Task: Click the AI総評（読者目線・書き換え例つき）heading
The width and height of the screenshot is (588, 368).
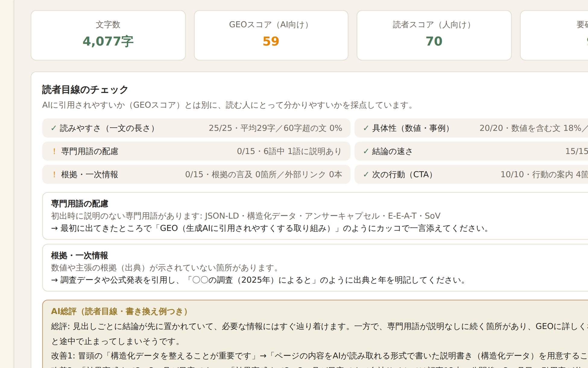Action: pyautogui.click(x=119, y=311)
